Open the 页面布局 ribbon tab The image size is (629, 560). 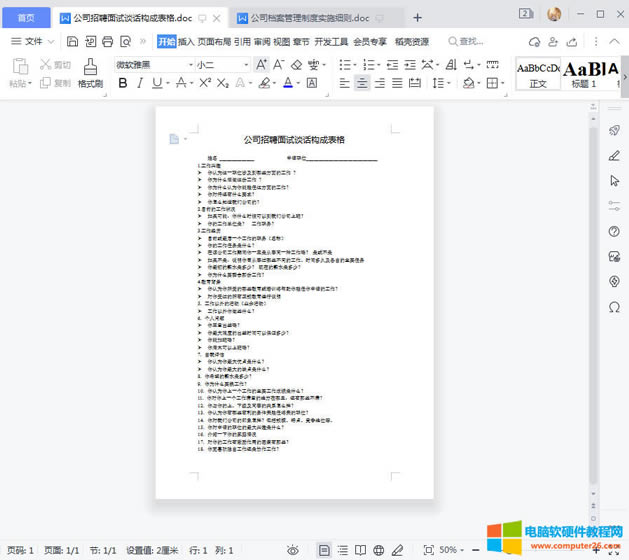(215, 41)
